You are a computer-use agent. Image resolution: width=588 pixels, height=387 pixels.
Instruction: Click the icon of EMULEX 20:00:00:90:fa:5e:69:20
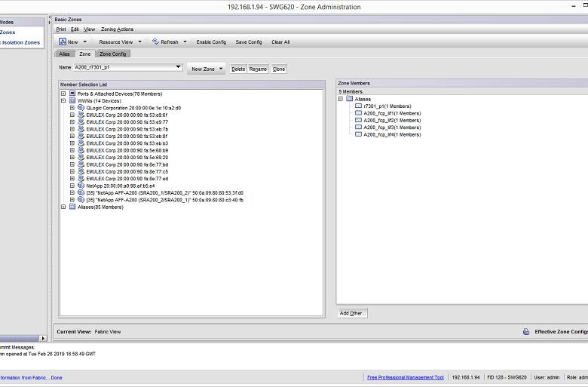(81, 157)
